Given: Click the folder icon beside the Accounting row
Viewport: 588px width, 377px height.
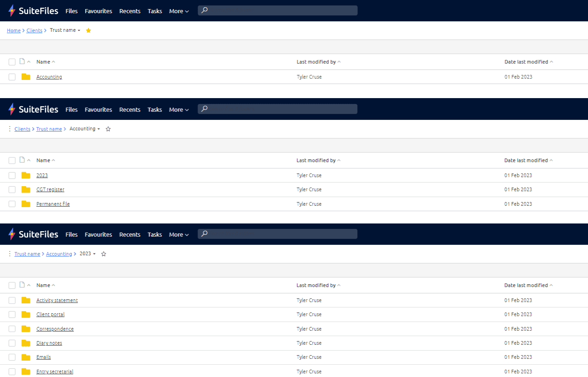Looking at the screenshot, I should pos(26,77).
